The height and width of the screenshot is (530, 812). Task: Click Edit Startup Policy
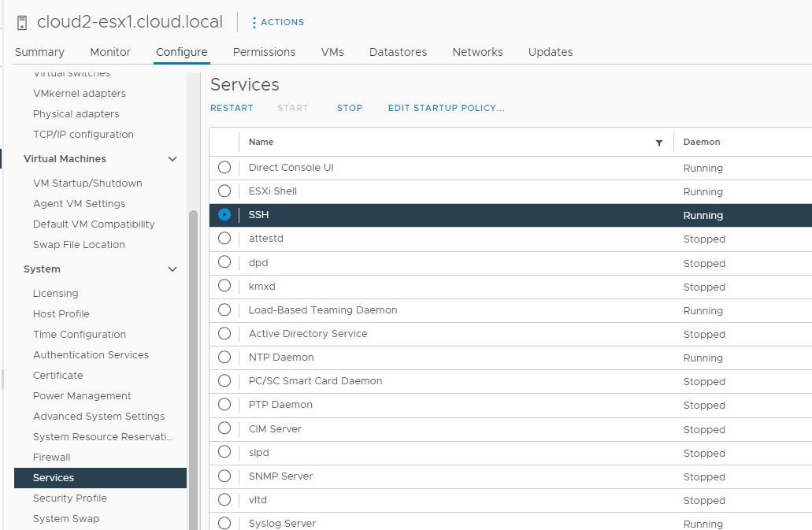[446, 108]
